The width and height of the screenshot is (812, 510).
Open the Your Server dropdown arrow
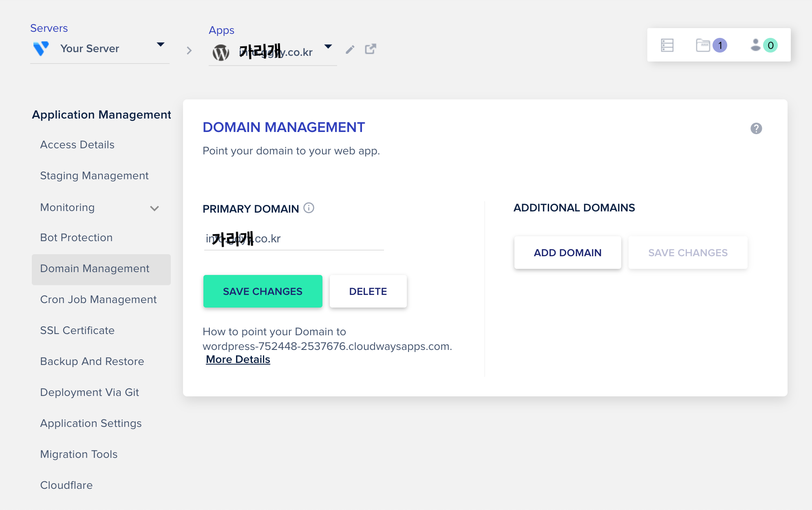[161, 44]
